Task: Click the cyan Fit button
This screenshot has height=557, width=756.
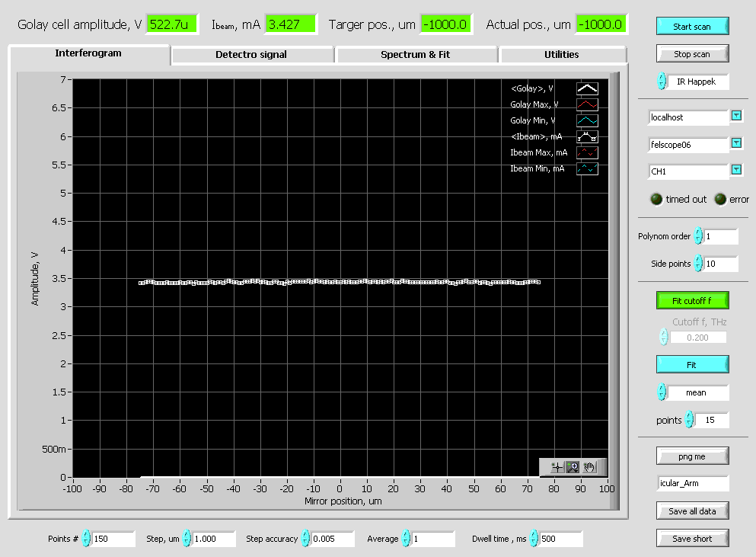Action: [x=692, y=364]
